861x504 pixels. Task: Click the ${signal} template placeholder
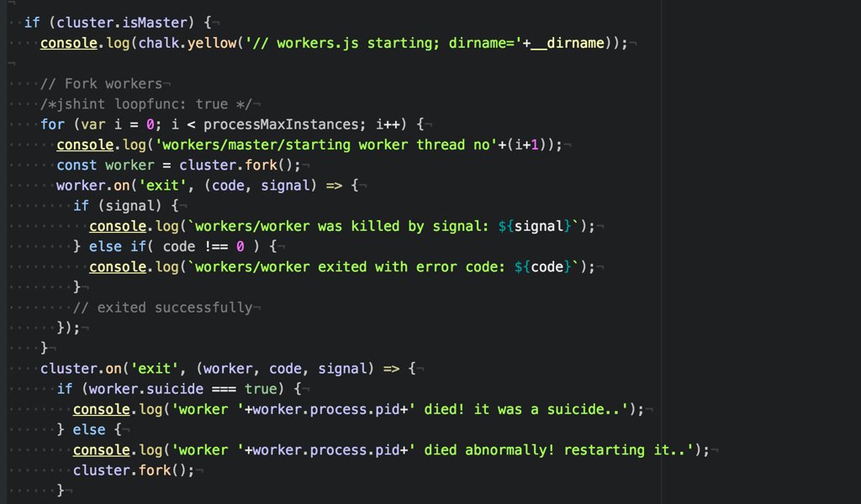tap(539, 226)
